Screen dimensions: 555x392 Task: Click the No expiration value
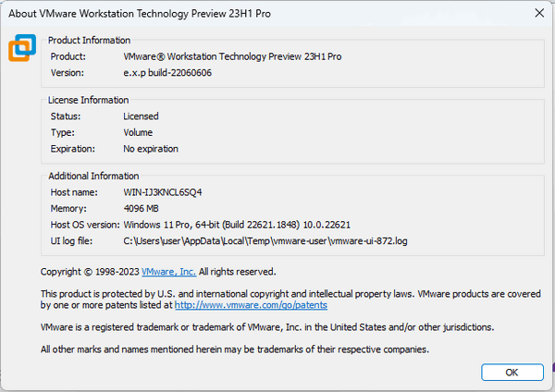[151, 148]
